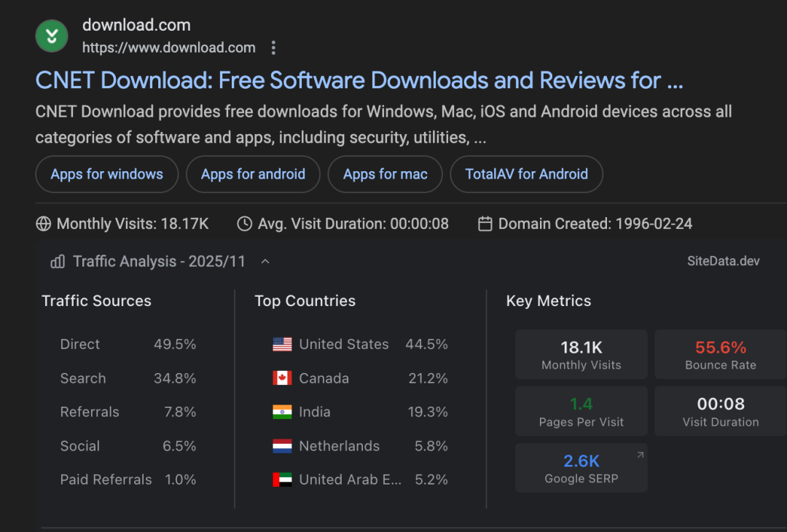Image resolution: width=787 pixels, height=532 pixels.
Task: Click the Canada country name
Action: [x=324, y=378]
